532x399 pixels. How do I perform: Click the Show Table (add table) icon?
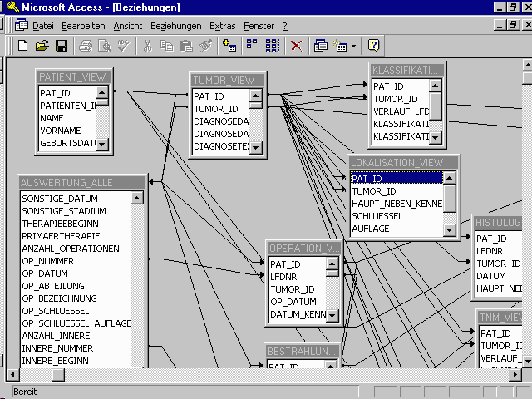[230, 46]
